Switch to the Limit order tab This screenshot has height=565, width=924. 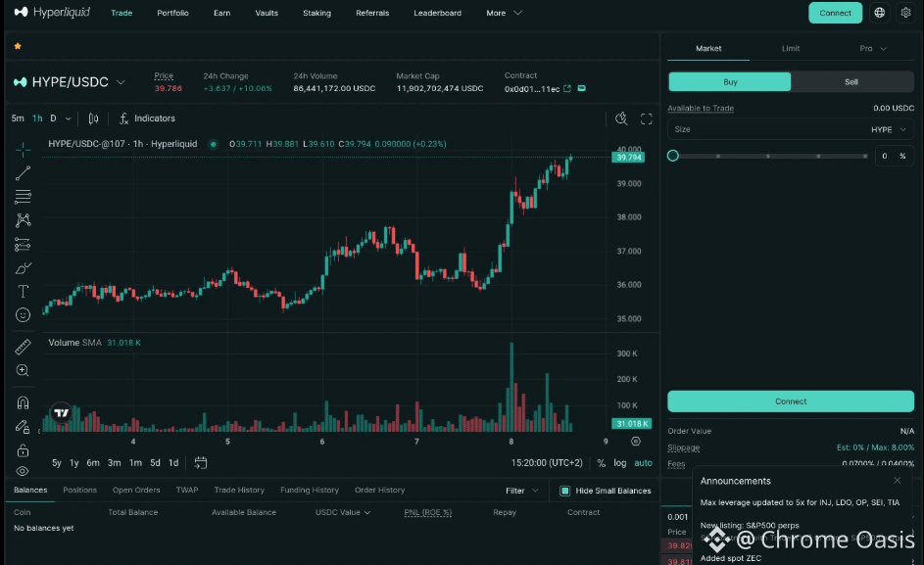point(790,48)
